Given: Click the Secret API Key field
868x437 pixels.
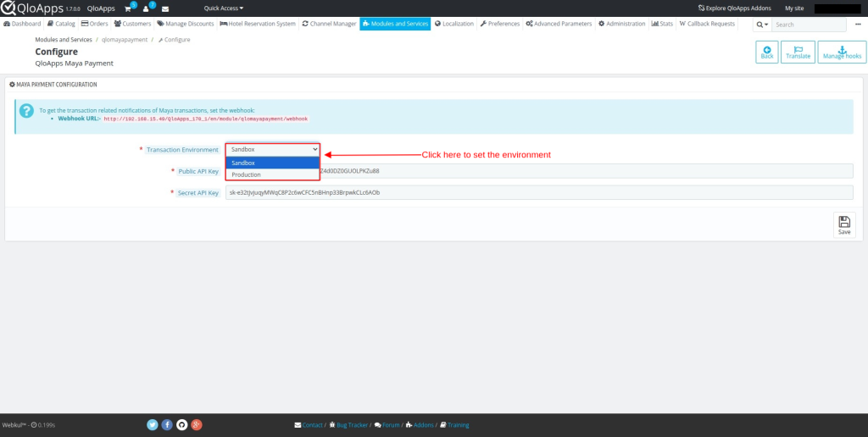Looking at the screenshot, I should coord(538,192).
